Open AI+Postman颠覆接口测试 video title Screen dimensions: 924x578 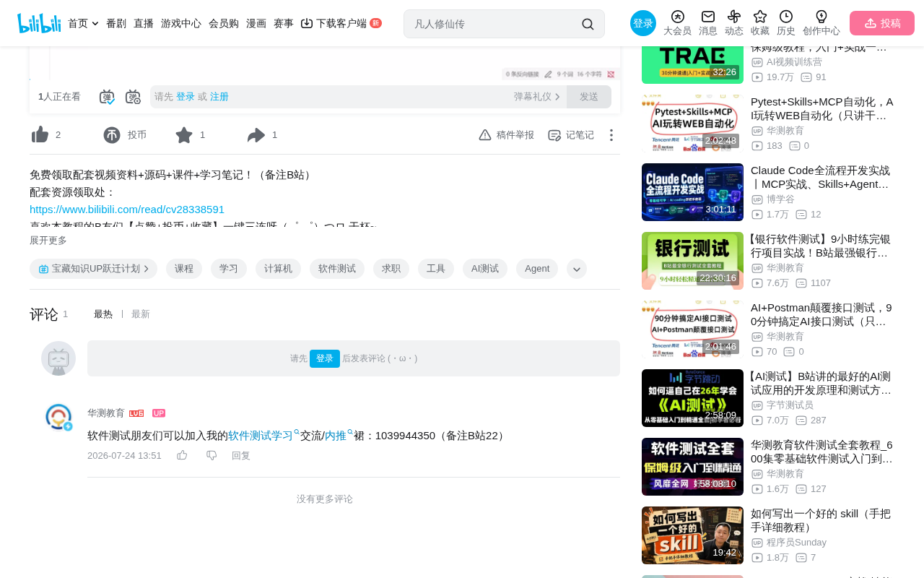[822, 314]
